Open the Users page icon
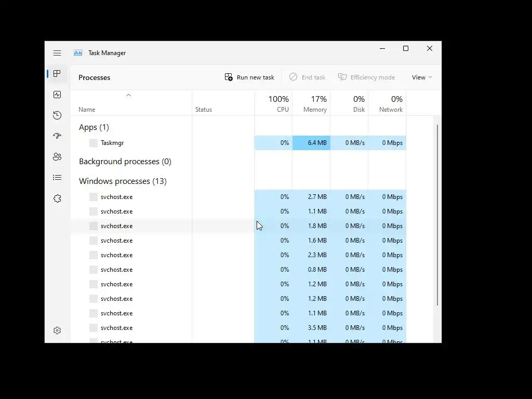The height and width of the screenshot is (399, 532). coord(57,157)
